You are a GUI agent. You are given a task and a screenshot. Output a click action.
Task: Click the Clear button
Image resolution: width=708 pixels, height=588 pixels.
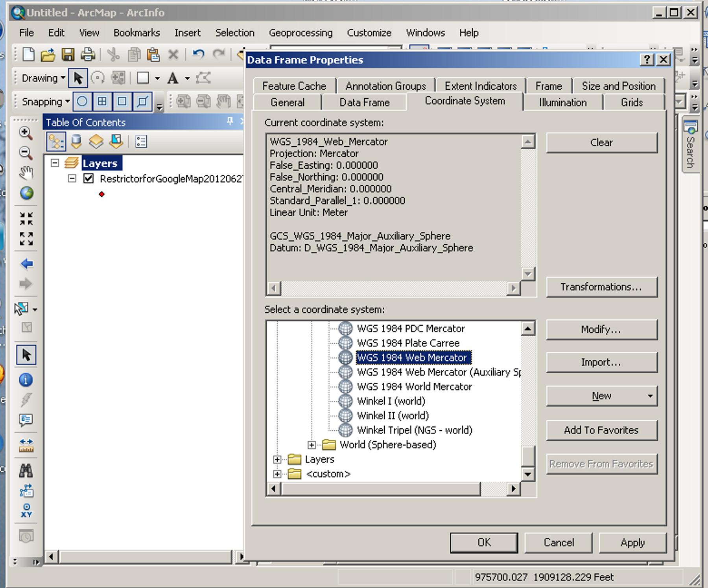point(601,142)
